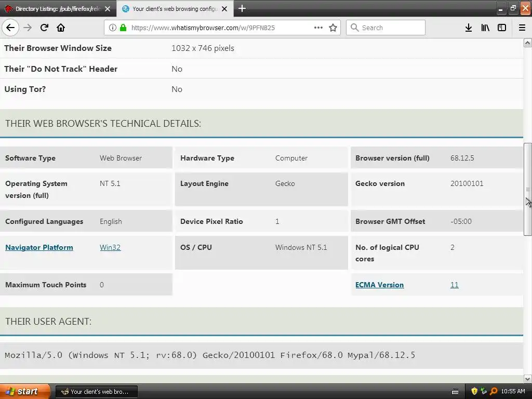
Task: Open the library bookshelf icon
Action: point(485,28)
